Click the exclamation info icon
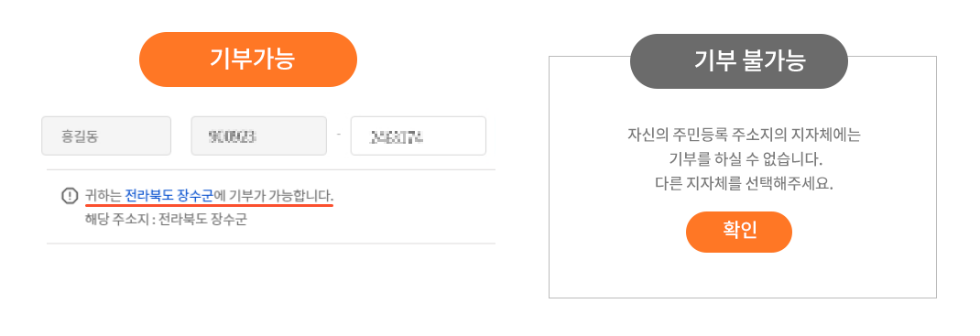Image resolution: width=980 pixels, height=336 pixels. point(69,196)
